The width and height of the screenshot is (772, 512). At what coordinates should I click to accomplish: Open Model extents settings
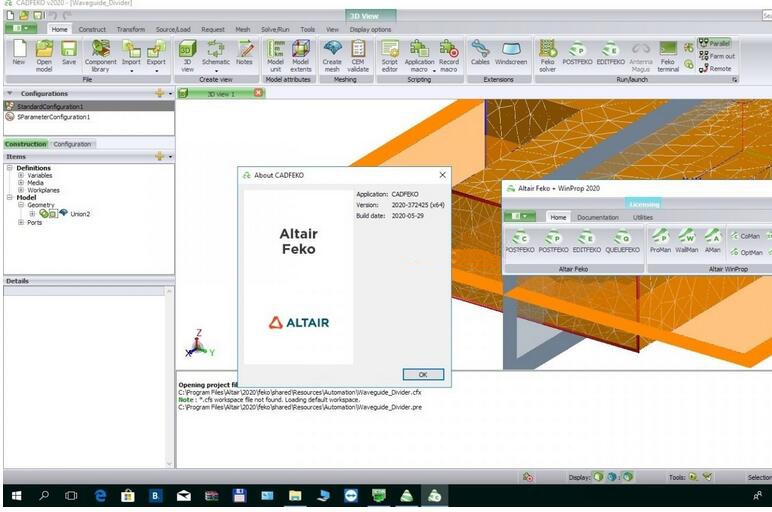pyautogui.click(x=300, y=56)
